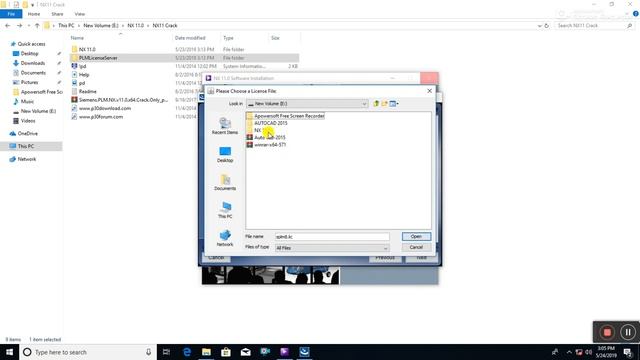Select Apowersoft Free Screen Recorder folder in dialog
The width and height of the screenshot is (640, 360).
(x=285, y=116)
